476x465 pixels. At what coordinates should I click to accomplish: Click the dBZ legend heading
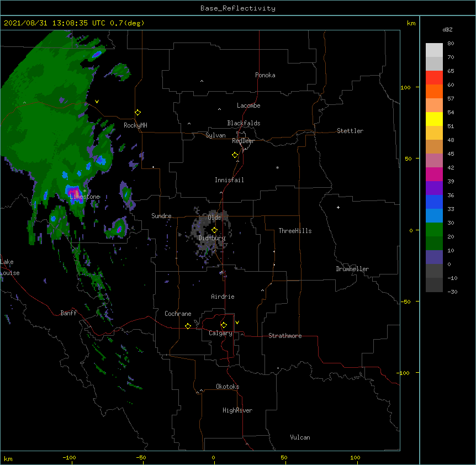pyautogui.click(x=447, y=30)
